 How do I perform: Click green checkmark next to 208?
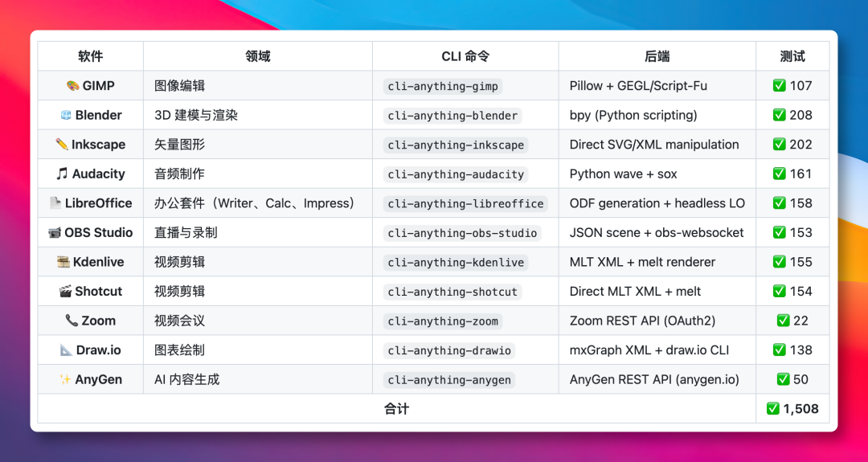click(780, 115)
